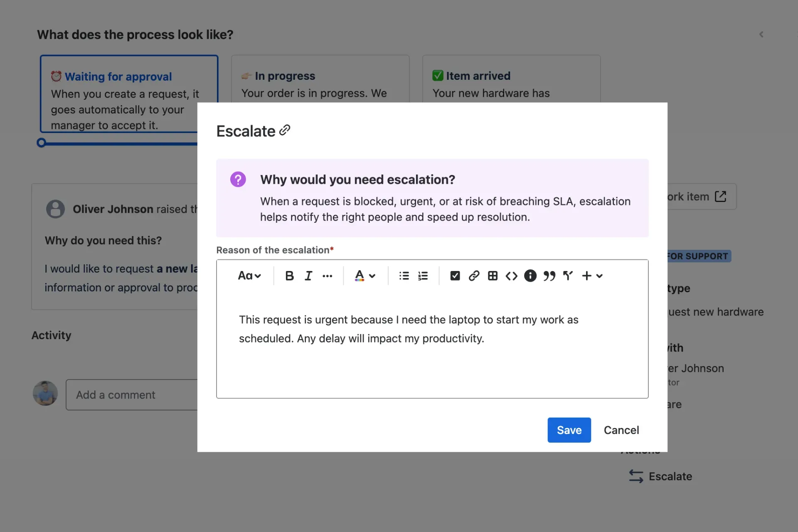Insert a task checkbox item
This screenshot has height=532, width=798.
click(x=455, y=276)
